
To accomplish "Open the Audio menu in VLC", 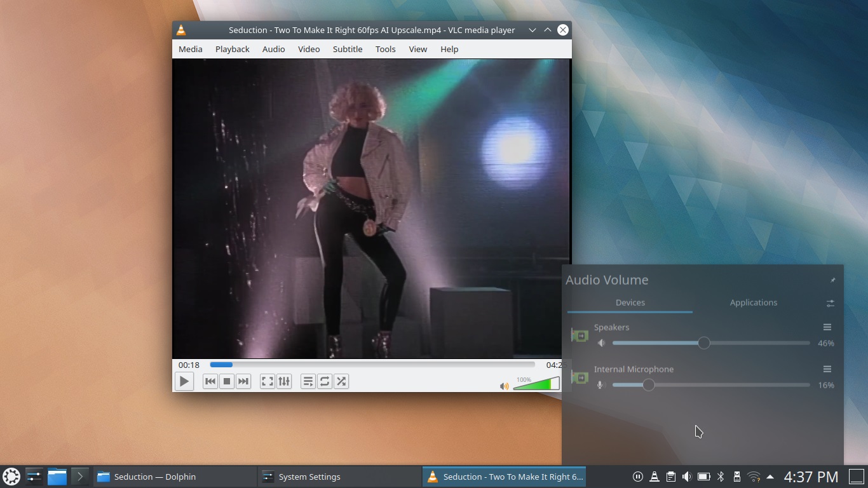I will click(274, 49).
